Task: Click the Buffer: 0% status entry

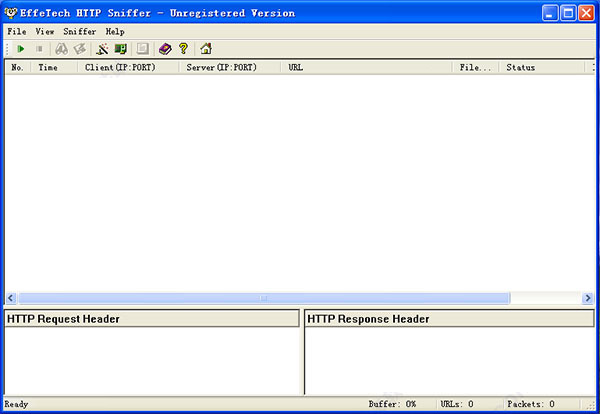Action: [392, 404]
